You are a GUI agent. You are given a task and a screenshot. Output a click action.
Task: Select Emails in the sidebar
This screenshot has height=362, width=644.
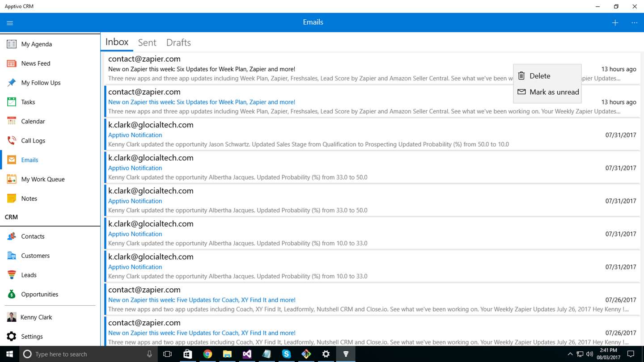point(50,160)
